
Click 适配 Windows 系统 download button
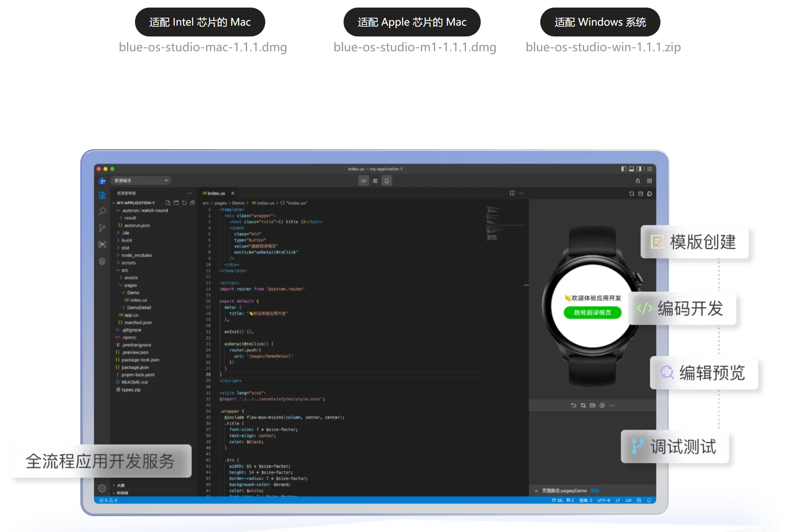coord(600,22)
